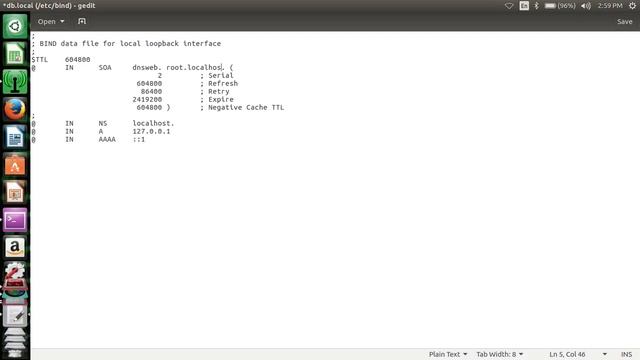Screen dimensions: 640x360
Task: Click on the 86400 retry value
Action: point(151,91)
